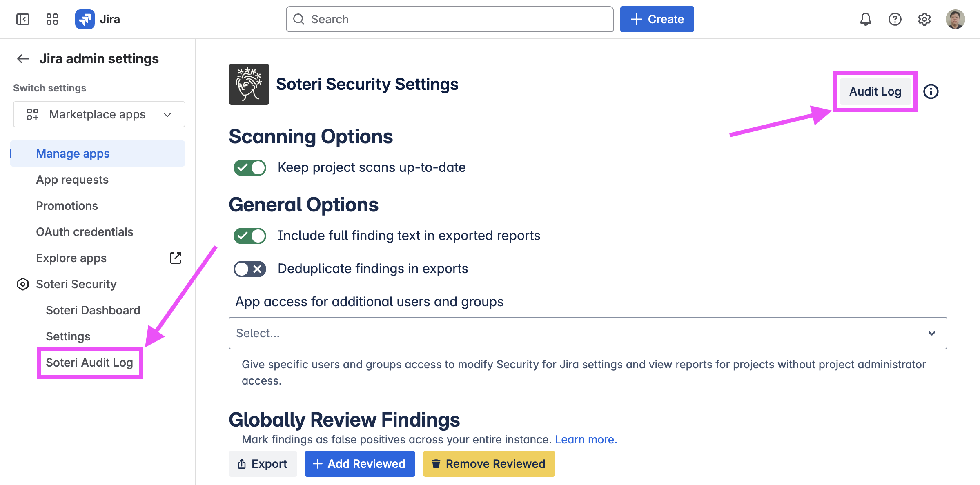This screenshot has height=485, width=980.
Task: Click the back arrow by Jira admin settings
Action: coord(23,59)
